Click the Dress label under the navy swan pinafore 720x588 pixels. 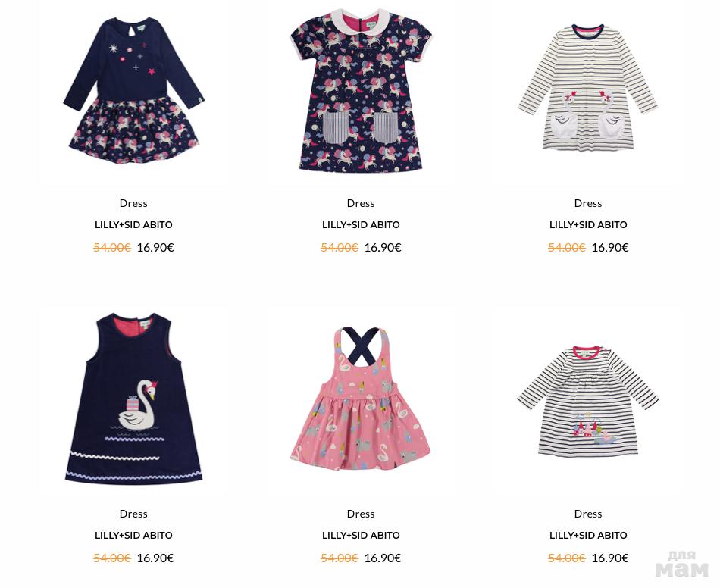pos(133,514)
